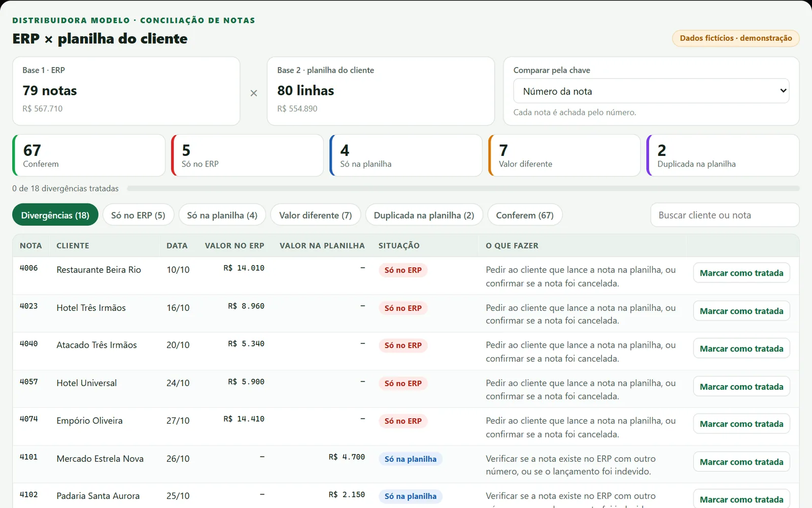The height and width of the screenshot is (508, 812).
Task: Select the Divergências (18) filter tab
Action: 55,215
